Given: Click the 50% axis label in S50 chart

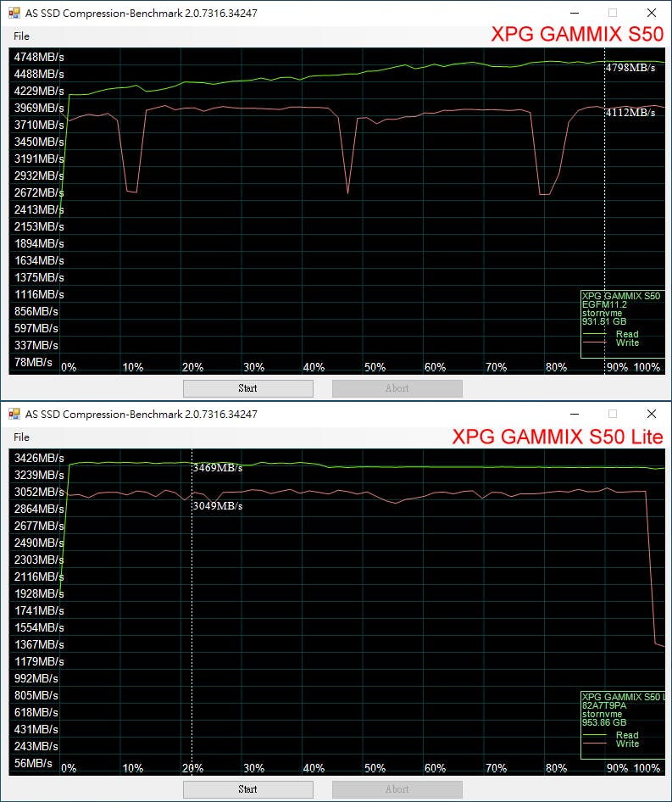Looking at the screenshot, I should pos(375,367).
